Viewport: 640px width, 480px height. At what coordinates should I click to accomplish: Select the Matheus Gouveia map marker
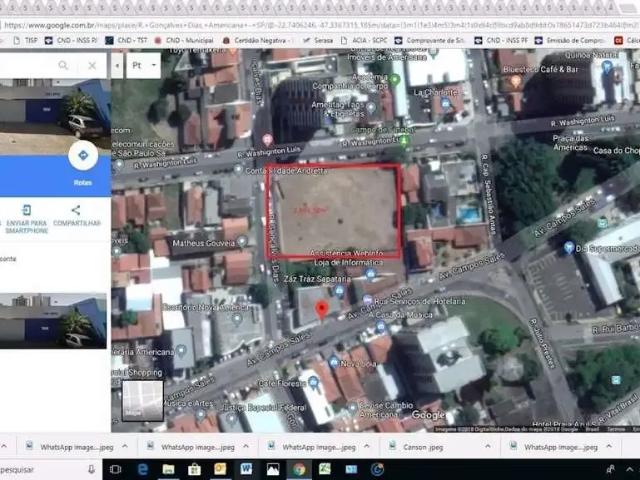pos(242,241)
